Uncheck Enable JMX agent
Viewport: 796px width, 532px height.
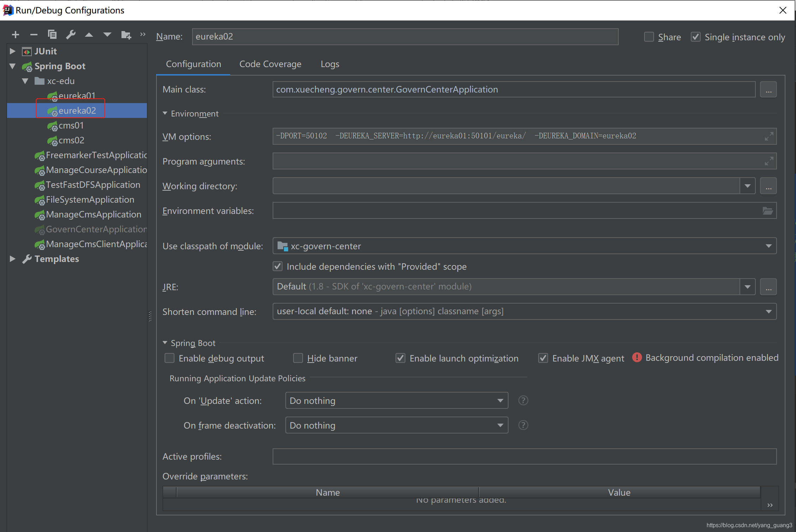[x=543, y=358]
